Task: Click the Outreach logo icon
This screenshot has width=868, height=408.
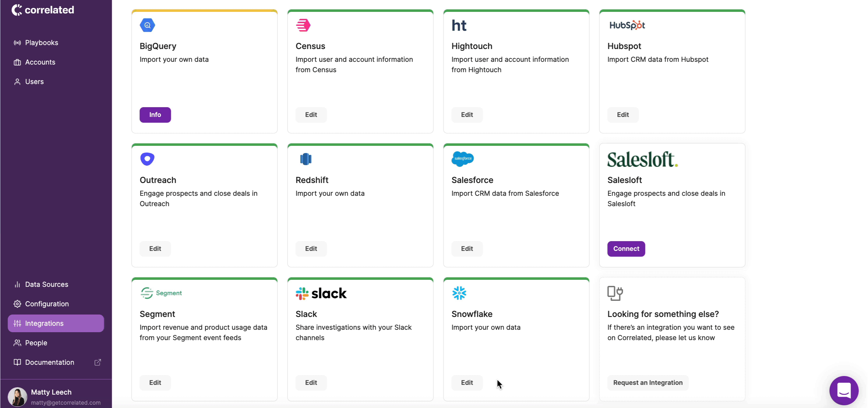Action: (x=147, y=159)
